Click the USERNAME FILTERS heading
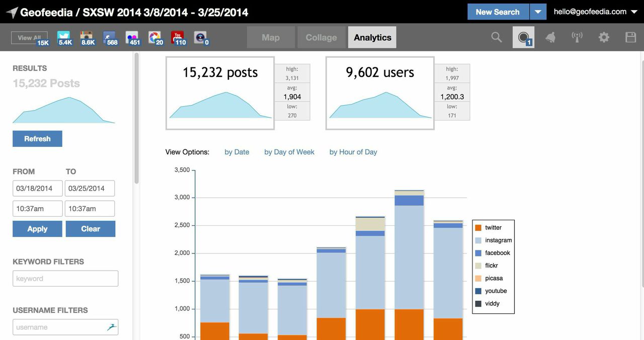This screenshot has width=644, height=340. click(50, 310)
